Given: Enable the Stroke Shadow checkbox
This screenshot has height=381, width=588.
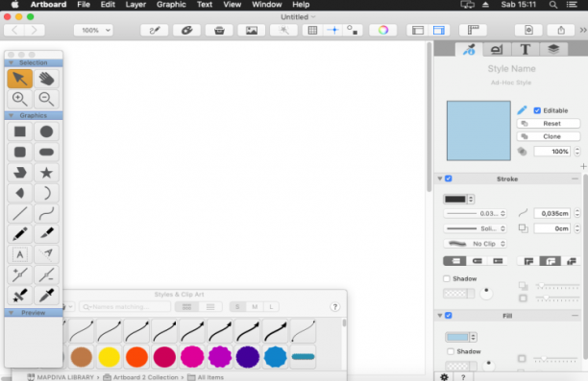Looking at the screenshot, I should coord(446,278).
